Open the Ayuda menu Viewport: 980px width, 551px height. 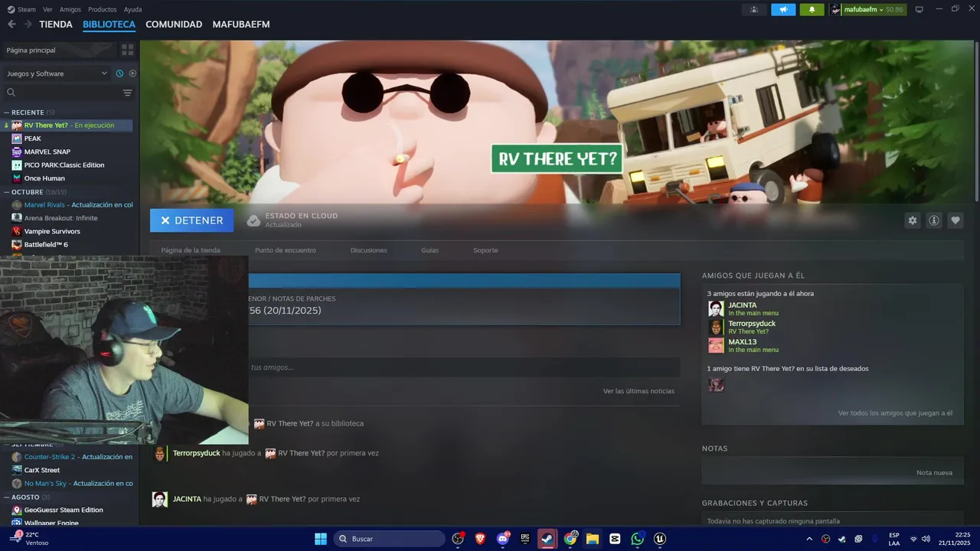[132, 9]
